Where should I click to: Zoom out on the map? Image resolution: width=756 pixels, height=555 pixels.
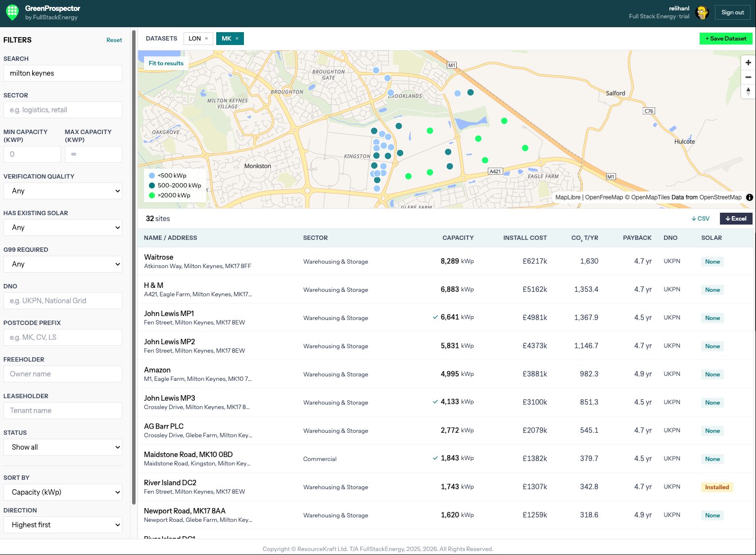click(x=748, y=77)
